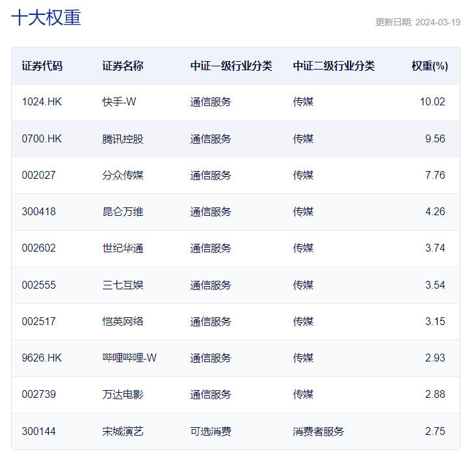The image size is (476, 459).
Task: Select the 分众传媒 name cell
Action: (x=123, y=175)
